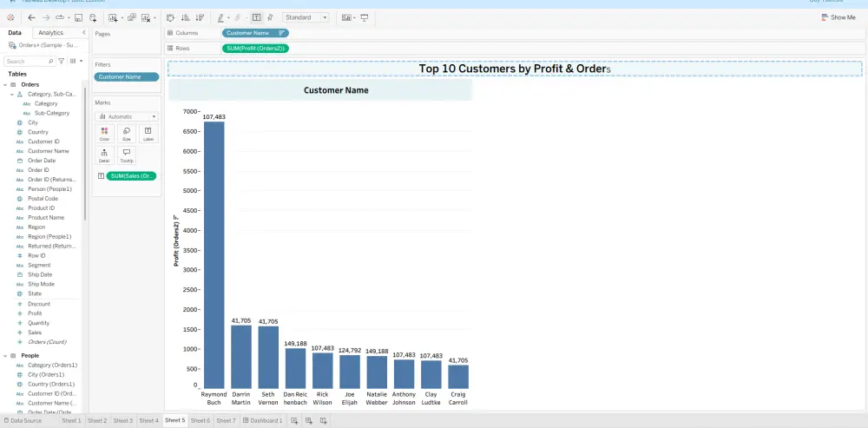Select the Discount measure field

coord(39,304)
